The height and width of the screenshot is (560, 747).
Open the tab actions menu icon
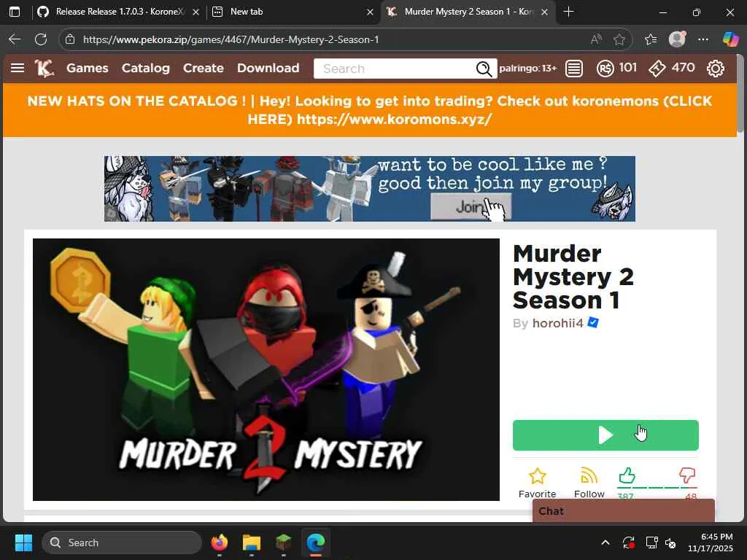point(15,12)
